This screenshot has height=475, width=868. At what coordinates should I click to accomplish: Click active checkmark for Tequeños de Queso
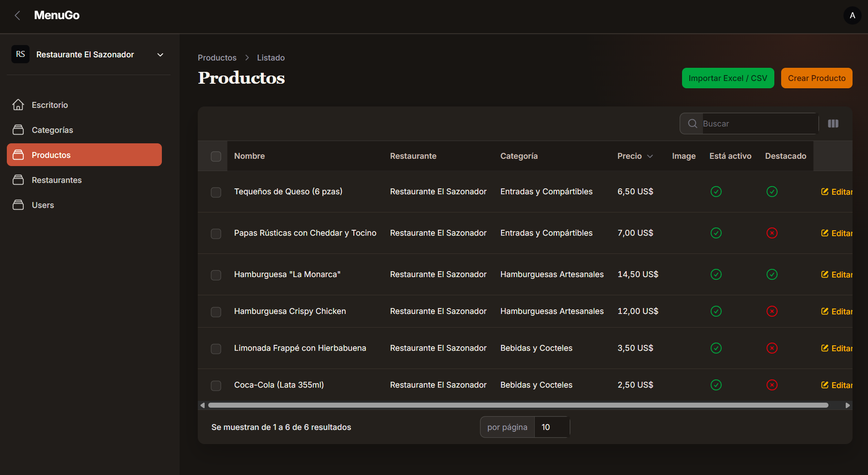pyautogui.click(x=716, y=192)
